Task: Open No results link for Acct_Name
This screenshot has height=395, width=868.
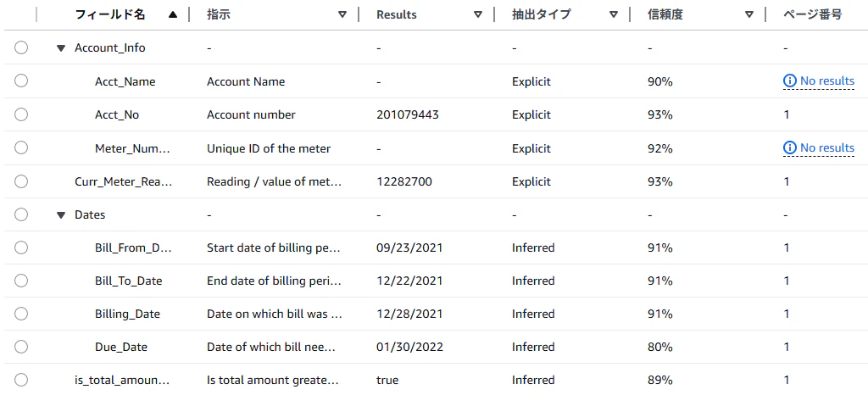Action: tap(827, 81)
